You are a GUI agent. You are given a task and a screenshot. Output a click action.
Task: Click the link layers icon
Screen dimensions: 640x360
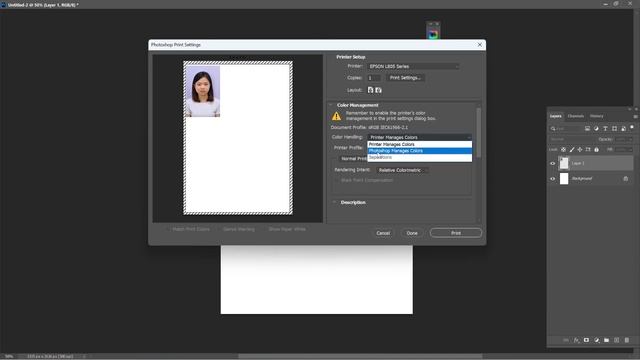coord(566,340)
